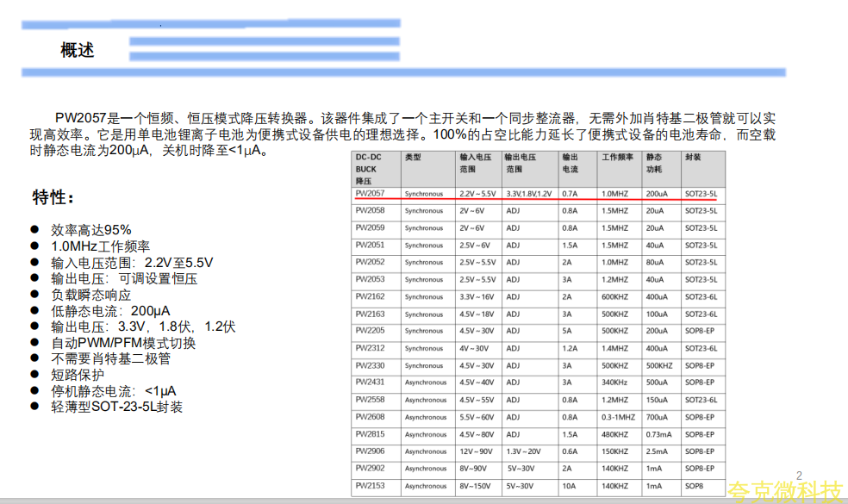Image resolution: width=848 pixels, height=504 pixels.
Task: Select the 10A output current cell
Action: tap(569, 486)
